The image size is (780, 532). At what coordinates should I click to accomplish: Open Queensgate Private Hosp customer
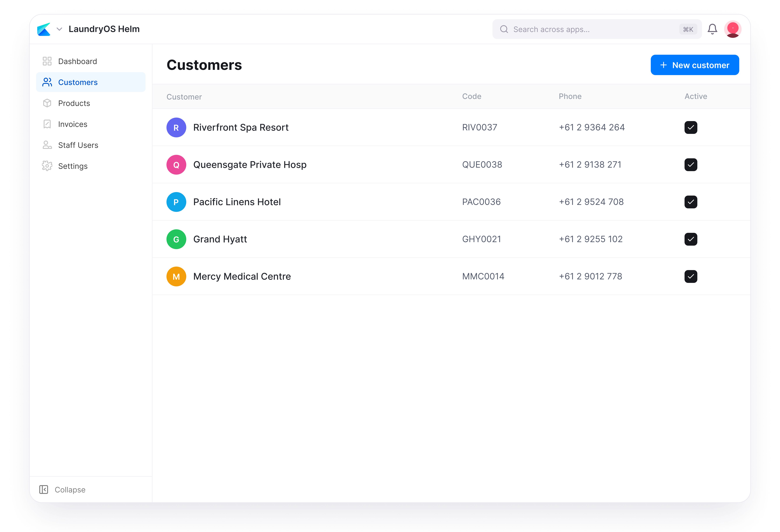[250, 165]
